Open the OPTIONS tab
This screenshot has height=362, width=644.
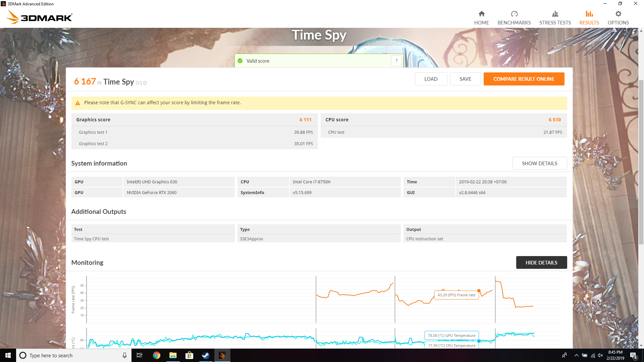tap(618, 18)
